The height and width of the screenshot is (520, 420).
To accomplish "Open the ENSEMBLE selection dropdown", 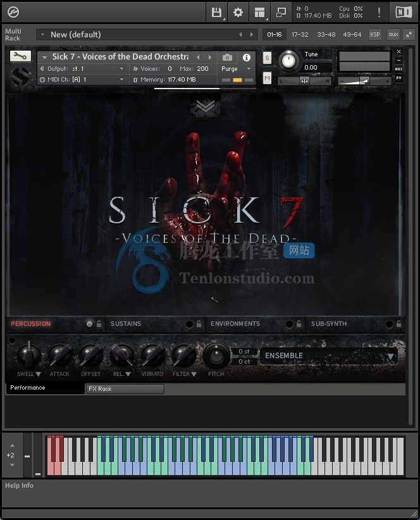I will pos(329,356).
